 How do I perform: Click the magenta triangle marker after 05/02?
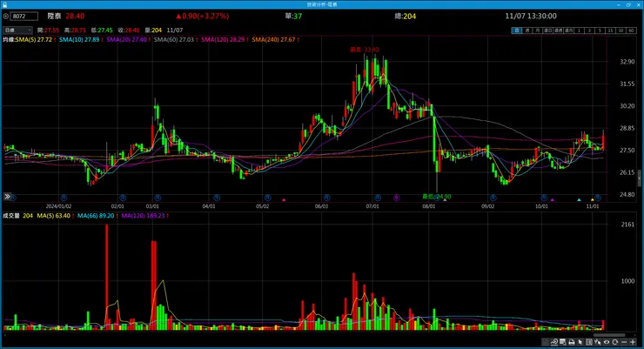coord(284,200)
